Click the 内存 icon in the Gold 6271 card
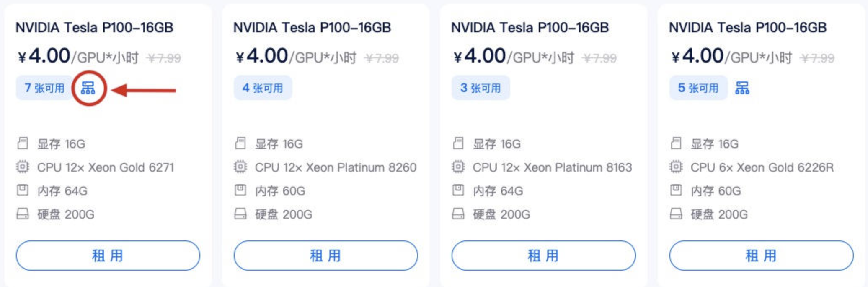 [x=23, y=190]
